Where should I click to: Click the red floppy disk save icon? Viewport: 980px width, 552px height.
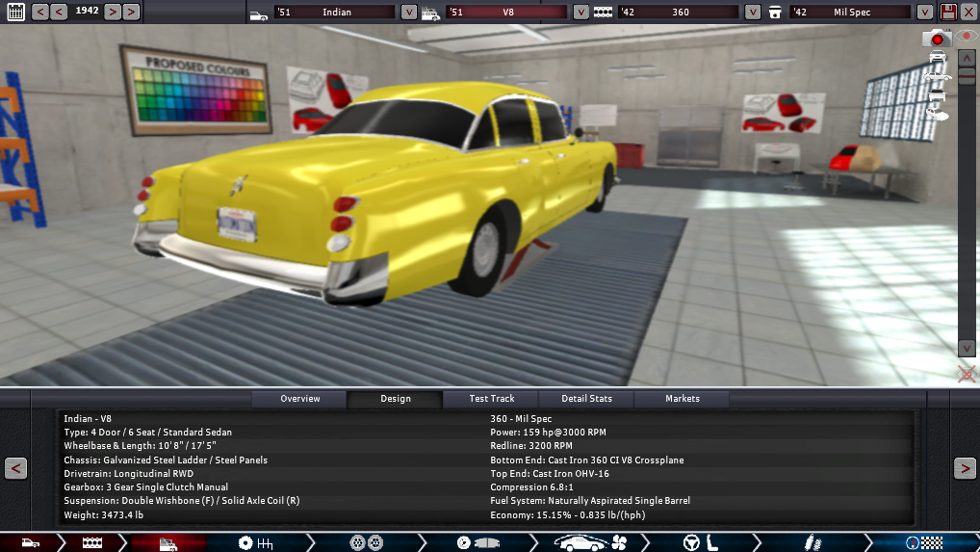point(948,12)
